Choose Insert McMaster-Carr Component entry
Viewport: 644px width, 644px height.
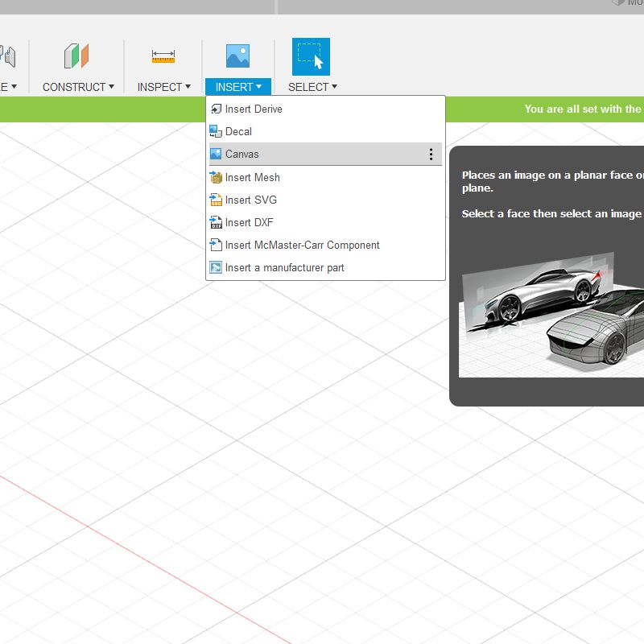click(x=325, y=246)
